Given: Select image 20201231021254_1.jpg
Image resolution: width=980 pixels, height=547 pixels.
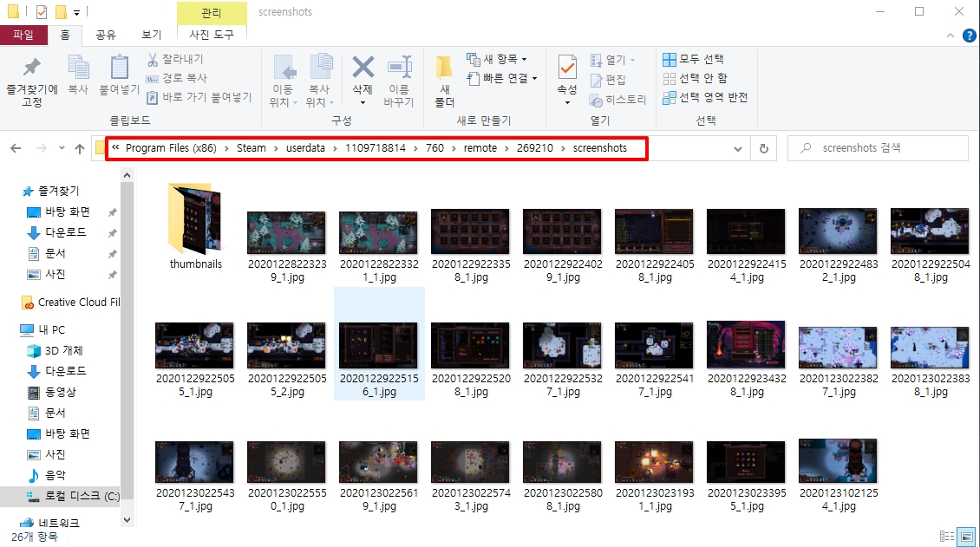Looking at the screenshot, I should (838, 474).
